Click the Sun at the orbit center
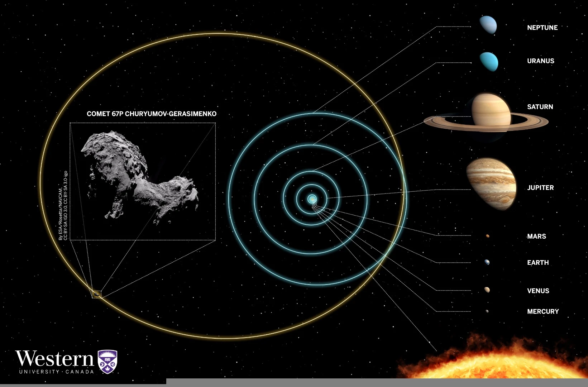Viewport: 588px width, 387px height. [x=312, y=199]
